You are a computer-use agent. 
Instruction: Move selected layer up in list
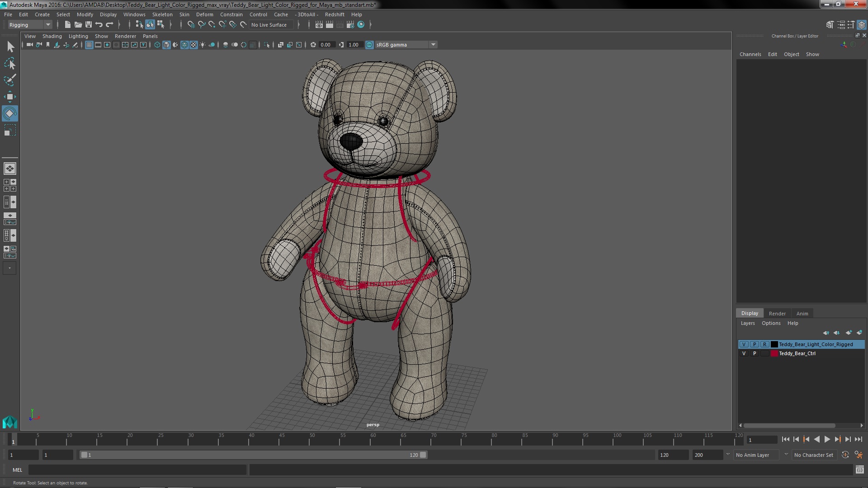826,333
